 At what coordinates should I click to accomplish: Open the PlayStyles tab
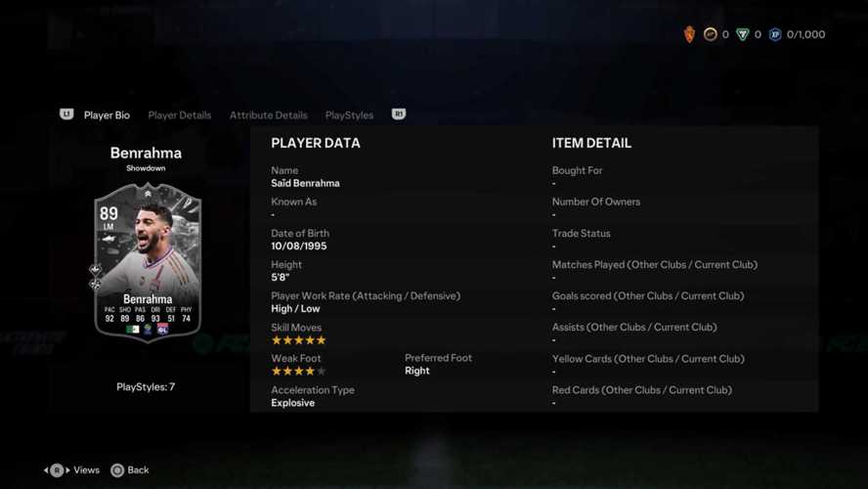(349, 115)
